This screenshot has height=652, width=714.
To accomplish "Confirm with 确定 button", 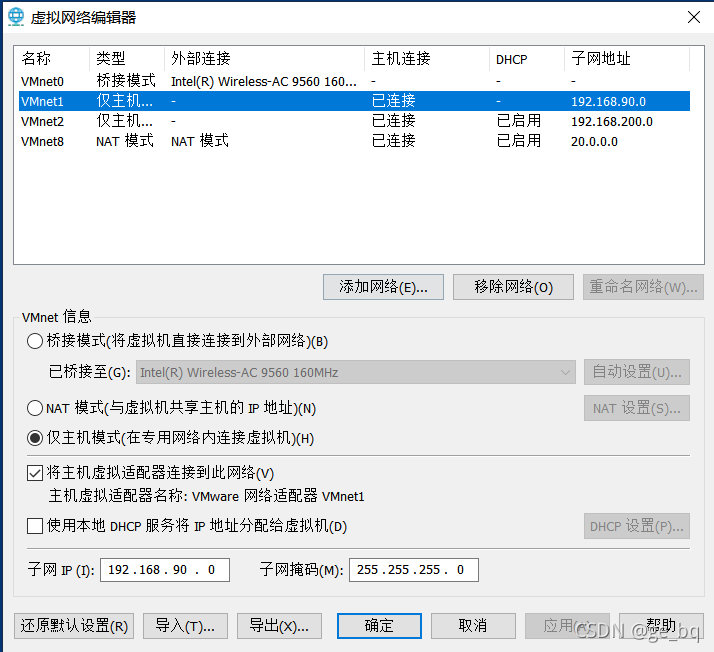I will pos(379,626).
